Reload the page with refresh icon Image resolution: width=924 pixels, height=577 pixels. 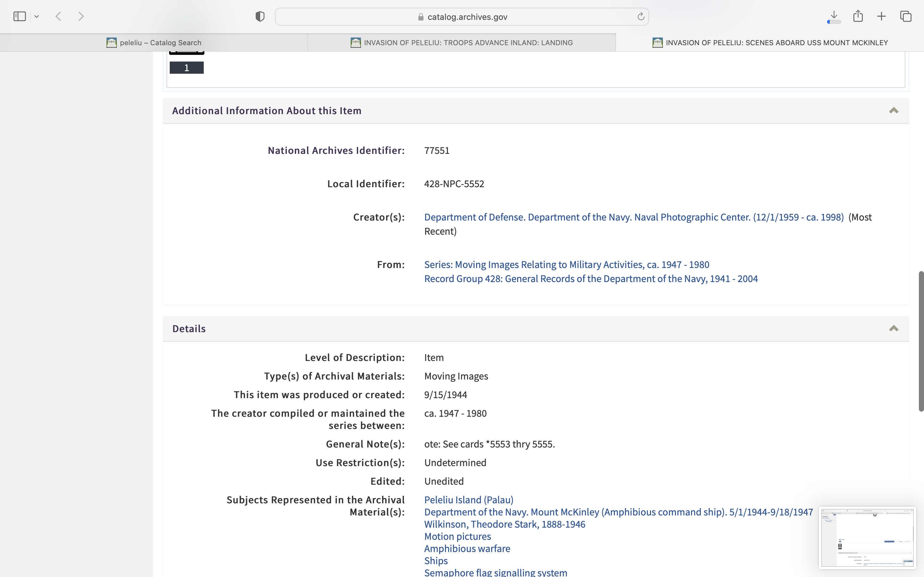pos(641,16)
